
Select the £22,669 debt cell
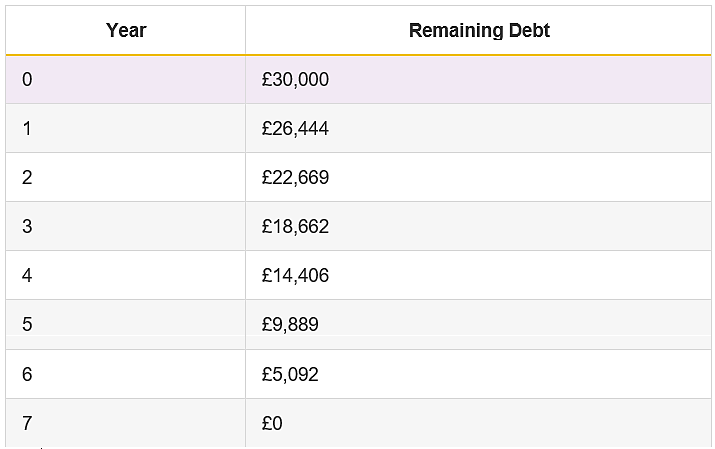[478, 177]
